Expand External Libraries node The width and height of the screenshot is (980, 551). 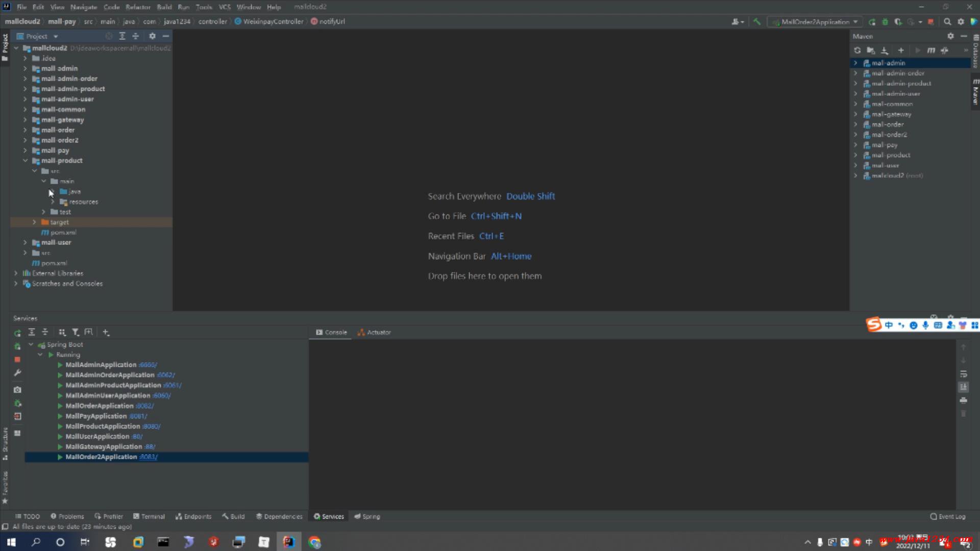pos(16,273)
